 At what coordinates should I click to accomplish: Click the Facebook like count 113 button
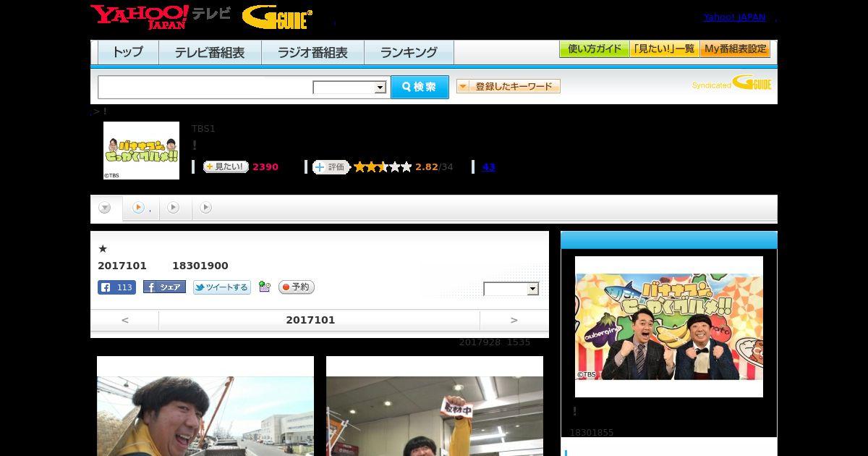(x=116, y=287)
